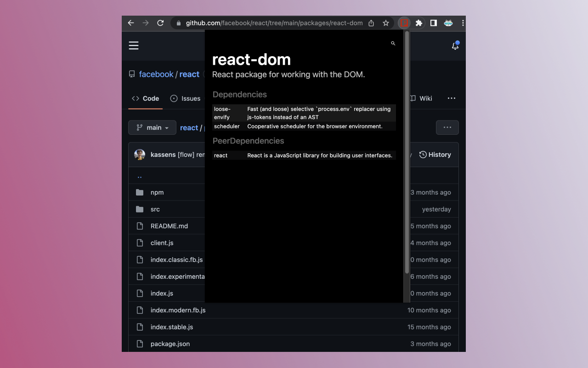Screen dimensions: 588x368
Task: Open the Code tab
Action: tap(145, 98)
